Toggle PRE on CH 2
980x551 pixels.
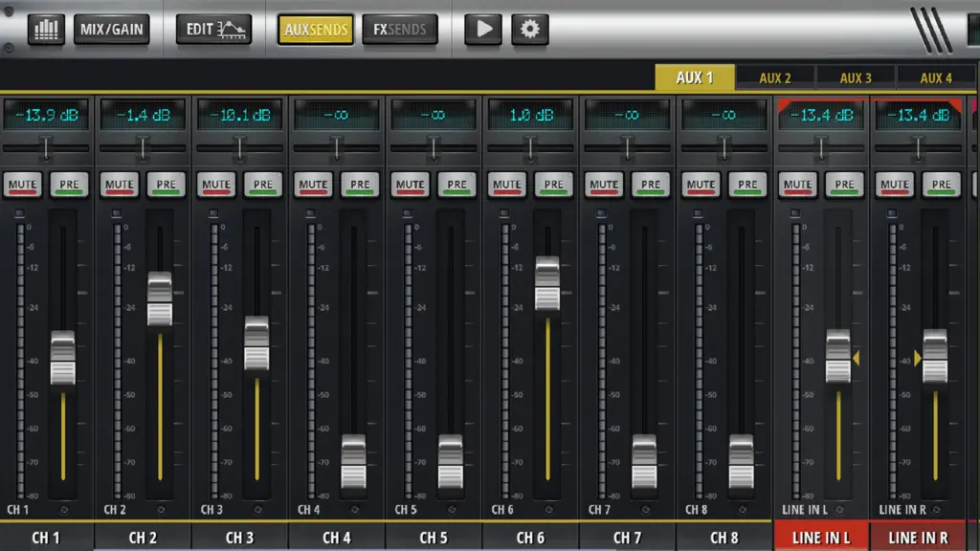167,185
